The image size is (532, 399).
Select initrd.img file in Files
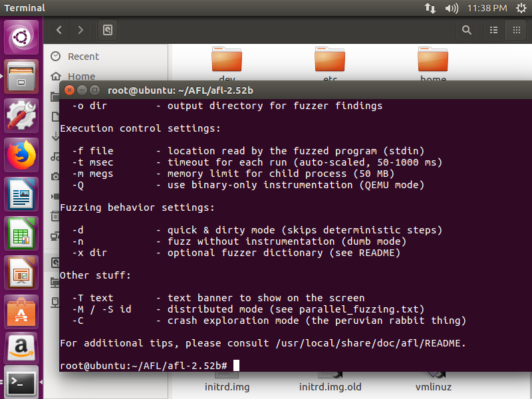[x=227, y=384]
